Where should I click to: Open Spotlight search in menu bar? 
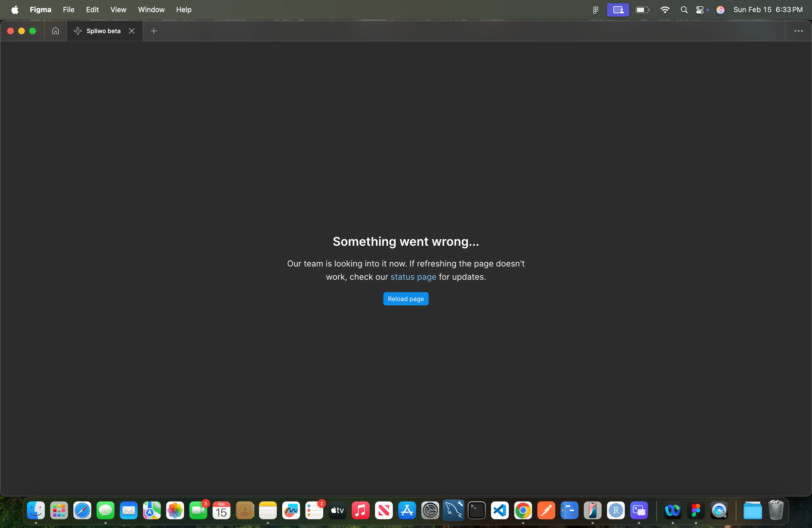point(684,10)
